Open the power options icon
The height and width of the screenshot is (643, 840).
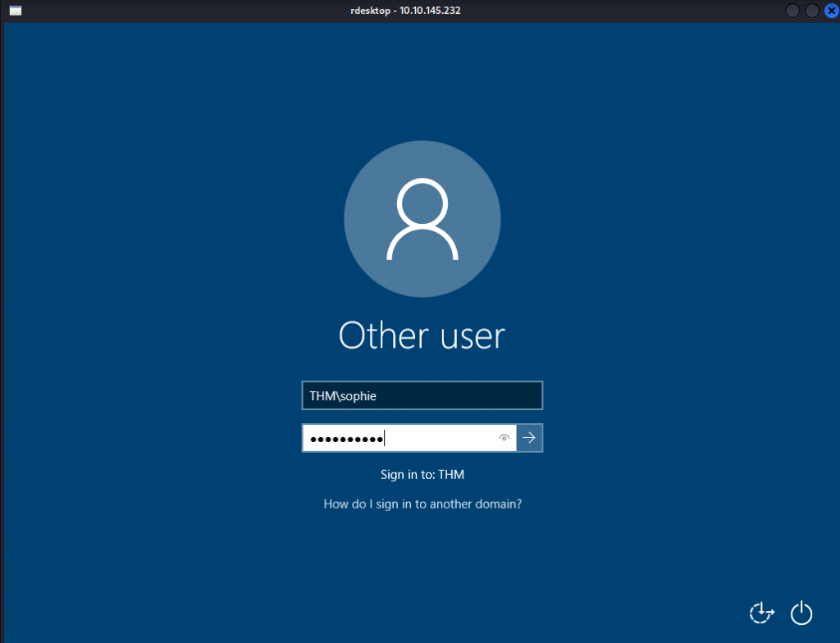click(801, 613)
